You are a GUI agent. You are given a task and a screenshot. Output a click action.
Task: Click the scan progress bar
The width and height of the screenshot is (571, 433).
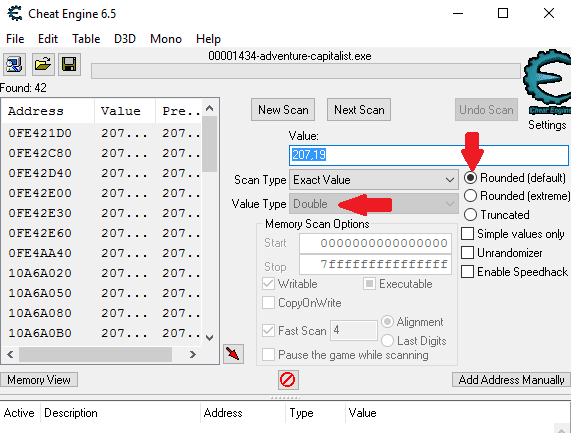(x=306, y=71)
